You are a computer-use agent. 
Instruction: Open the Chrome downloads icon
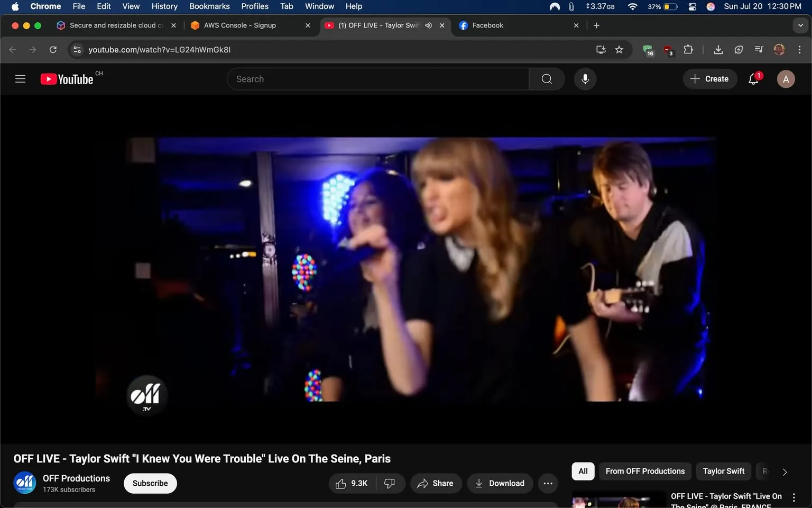pos(718,49)
